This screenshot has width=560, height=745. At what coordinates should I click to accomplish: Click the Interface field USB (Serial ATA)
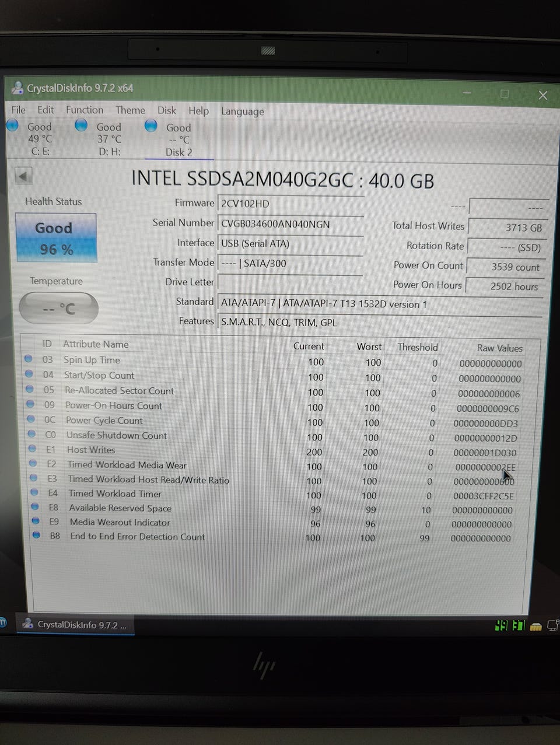[290, 244]
